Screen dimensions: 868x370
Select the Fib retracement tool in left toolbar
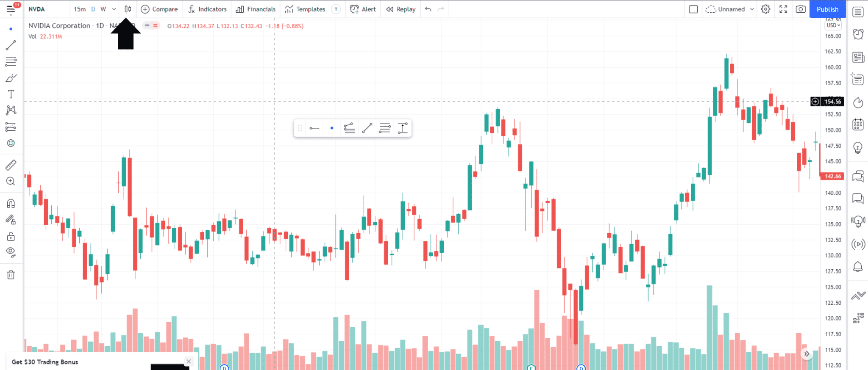(x=11, y=61)
